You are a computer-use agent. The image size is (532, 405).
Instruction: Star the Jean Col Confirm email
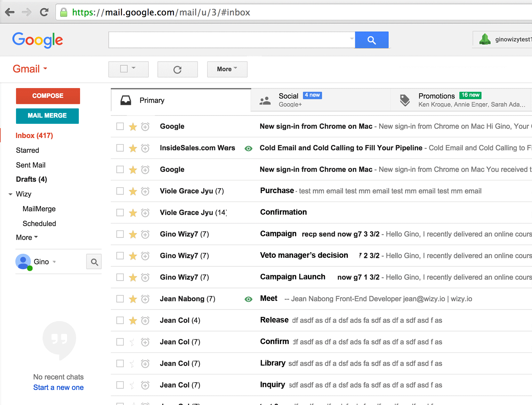132,342
